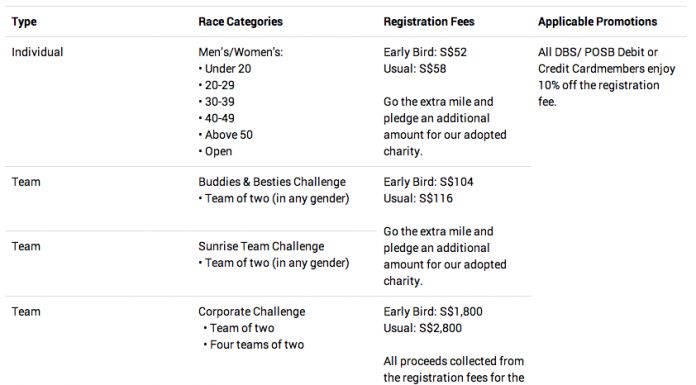Click the Race Categories column header
This screenshot has width=696, height=385.
coord(240,22)
